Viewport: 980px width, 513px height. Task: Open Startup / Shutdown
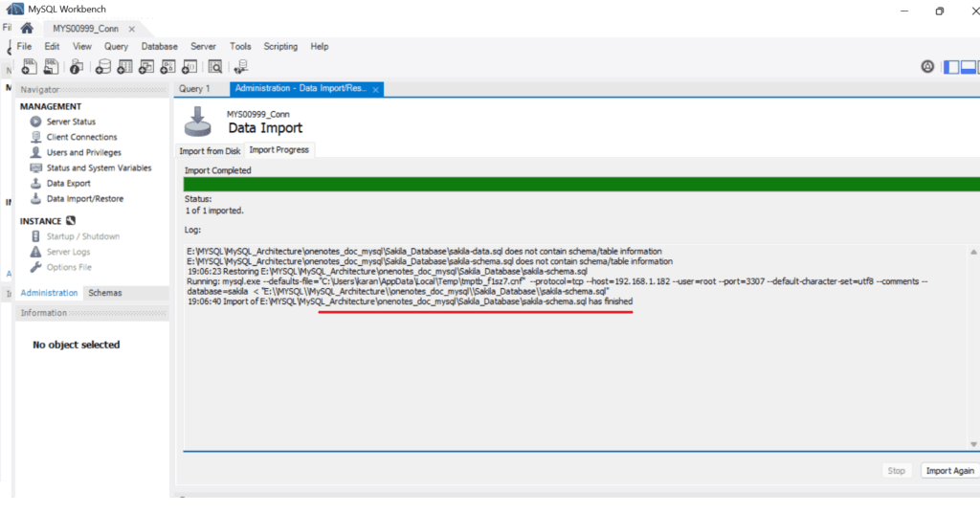82,236
